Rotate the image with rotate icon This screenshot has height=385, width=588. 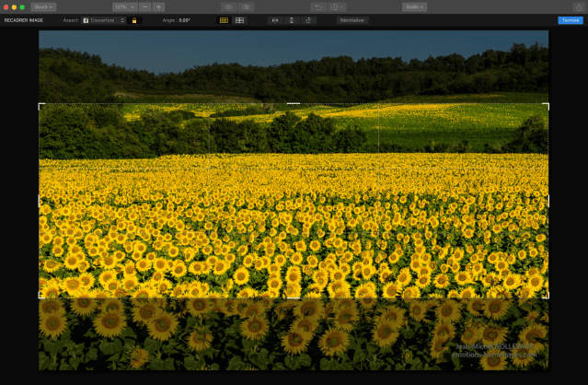tap(308, 20)
